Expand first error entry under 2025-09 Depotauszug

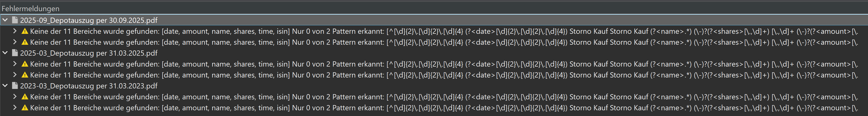(15, 31)
